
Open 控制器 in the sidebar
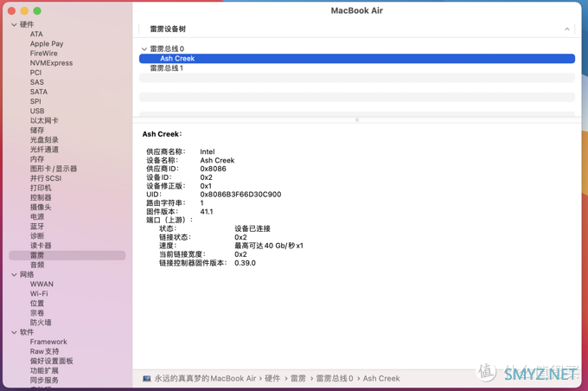41,197
